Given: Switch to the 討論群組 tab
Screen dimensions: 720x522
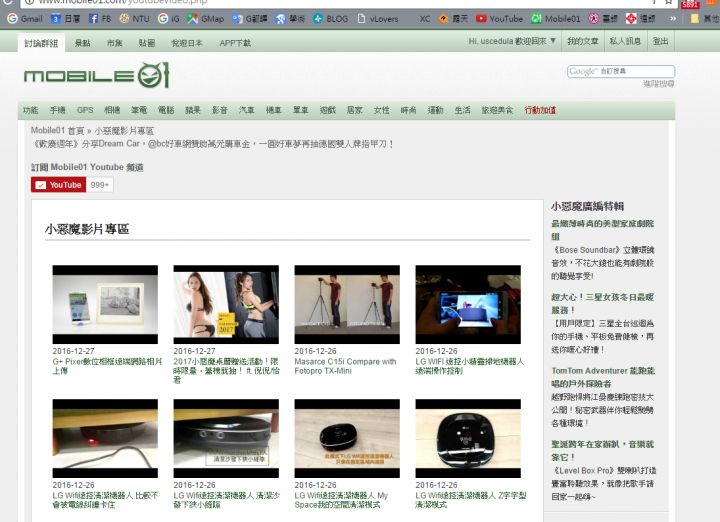Looking at the screenshot, I should (41, 42).
